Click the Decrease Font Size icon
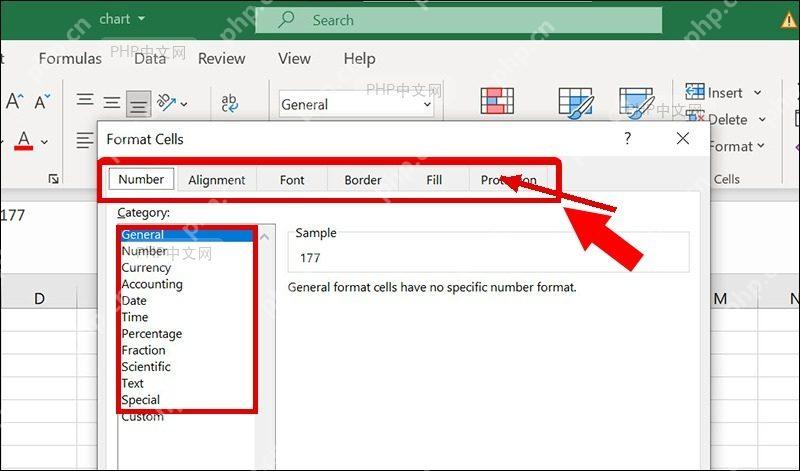Image resolution: width=800 pixels, height=471 pixels. point(42,101)
